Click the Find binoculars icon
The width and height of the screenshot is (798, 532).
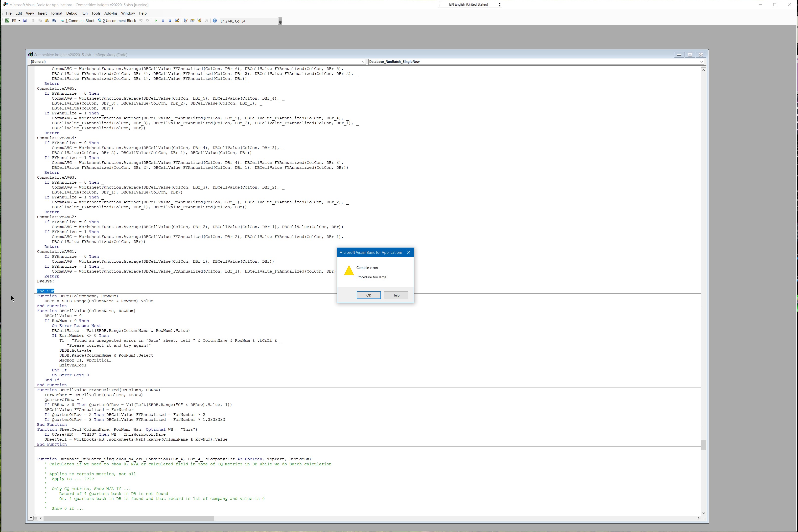(x=54, y=21)
